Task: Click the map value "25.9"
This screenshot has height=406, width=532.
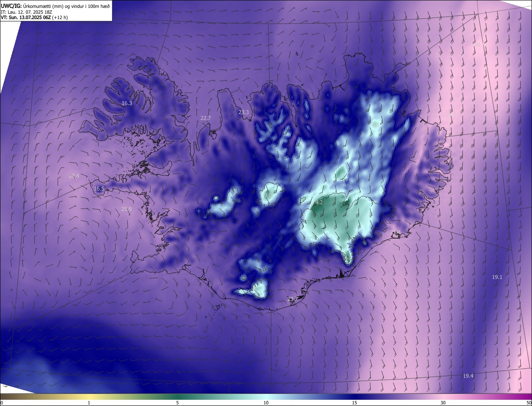Action: pyautogui.click(x=126, y=209)
